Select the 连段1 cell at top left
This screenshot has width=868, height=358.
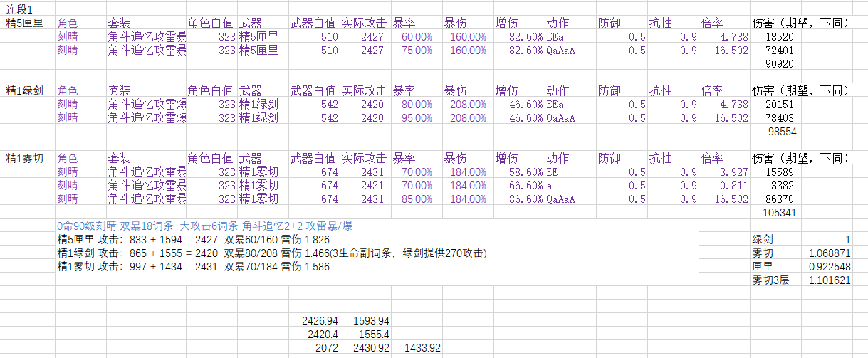tap(21, 9)
